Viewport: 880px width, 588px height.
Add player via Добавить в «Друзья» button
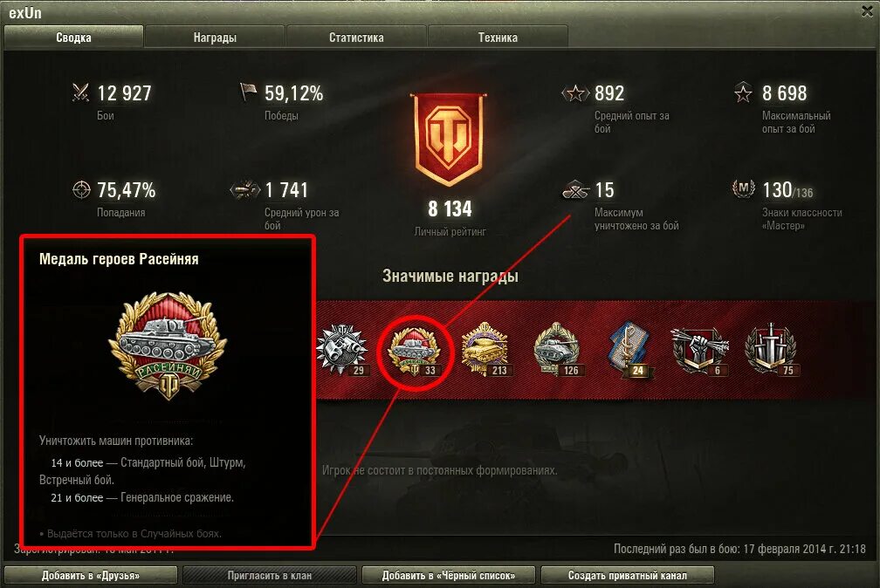click(x=91, y=575)
